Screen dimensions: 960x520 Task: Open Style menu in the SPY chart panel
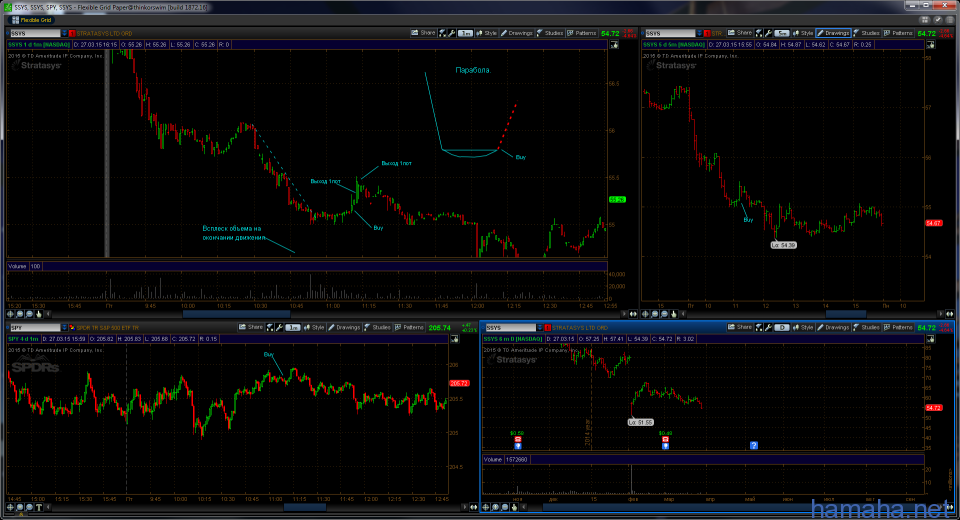314,328
